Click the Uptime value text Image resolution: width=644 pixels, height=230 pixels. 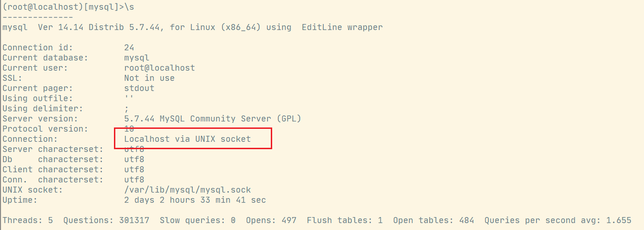click(195, 200)
